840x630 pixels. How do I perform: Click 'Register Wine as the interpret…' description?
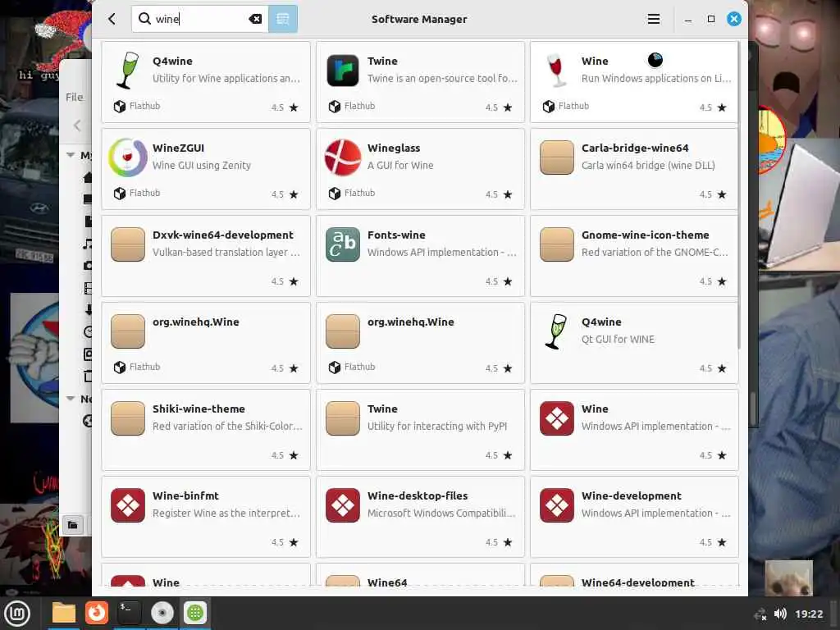226,514
